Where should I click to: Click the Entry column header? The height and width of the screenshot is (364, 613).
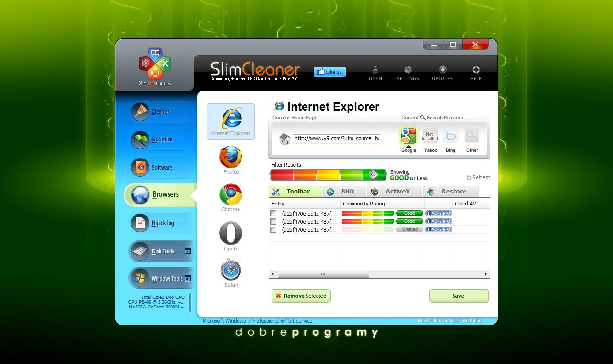pos(305,204)
